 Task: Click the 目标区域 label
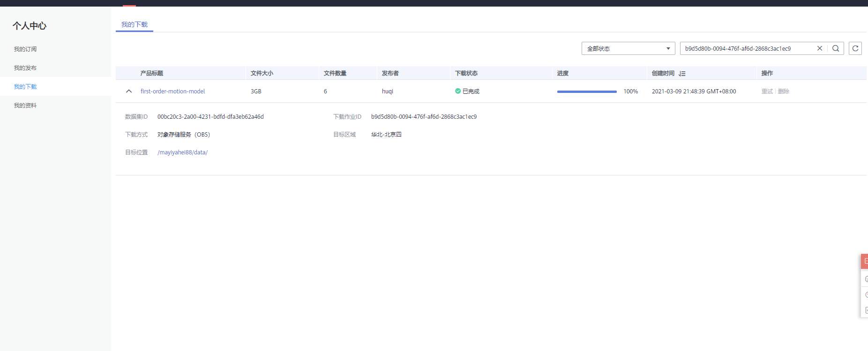click(x=344, y=134)
